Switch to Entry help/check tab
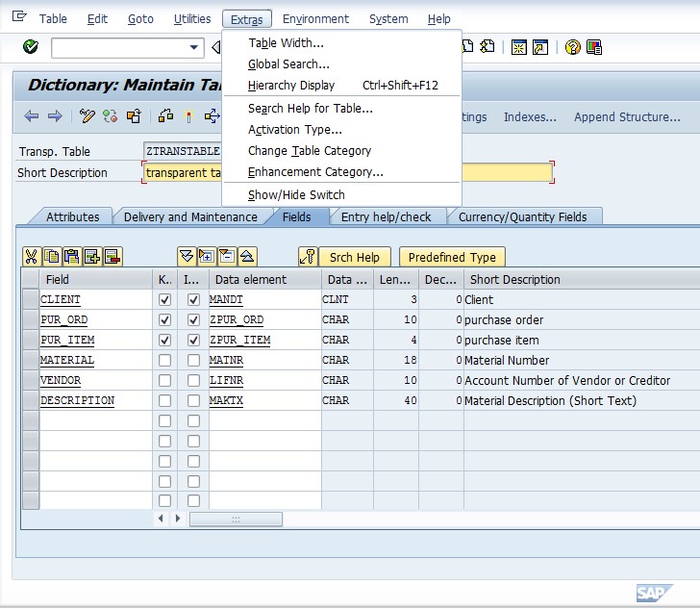This screenshot has width=700, height=609. point(387,216)
